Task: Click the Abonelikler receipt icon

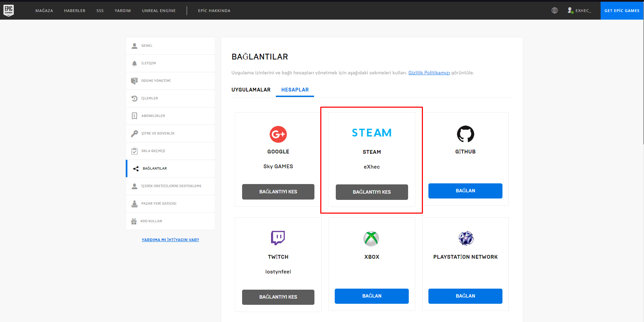Action: (134, 116)
